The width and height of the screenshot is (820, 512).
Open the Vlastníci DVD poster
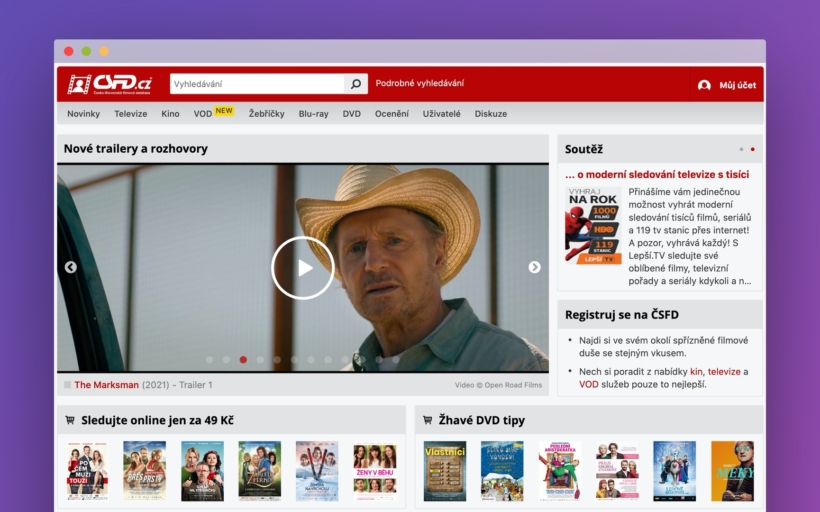[445, 471]
